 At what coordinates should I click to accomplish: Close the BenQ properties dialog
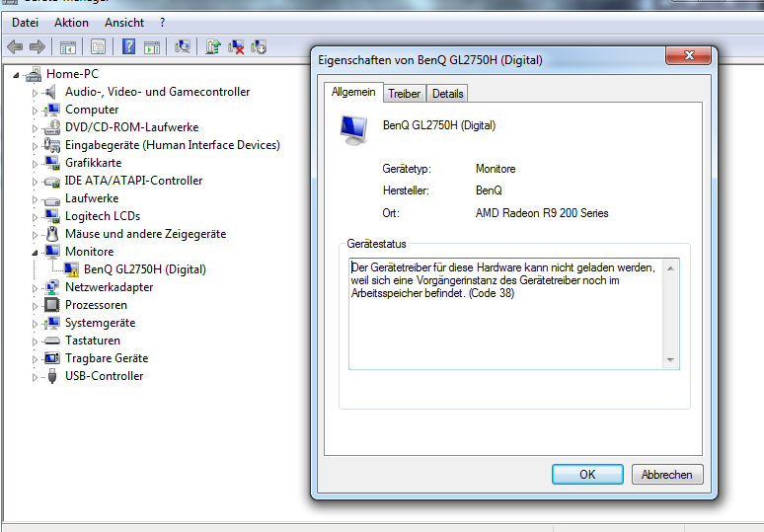coord(689,55)
